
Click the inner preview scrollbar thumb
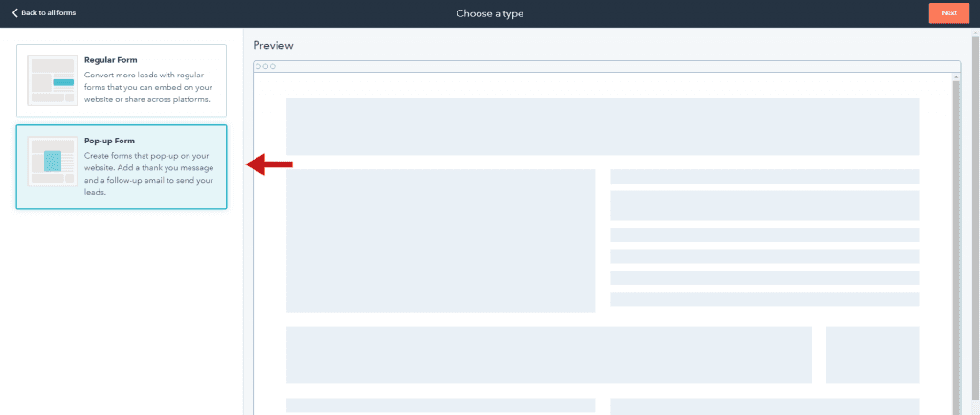click(954, 239)
